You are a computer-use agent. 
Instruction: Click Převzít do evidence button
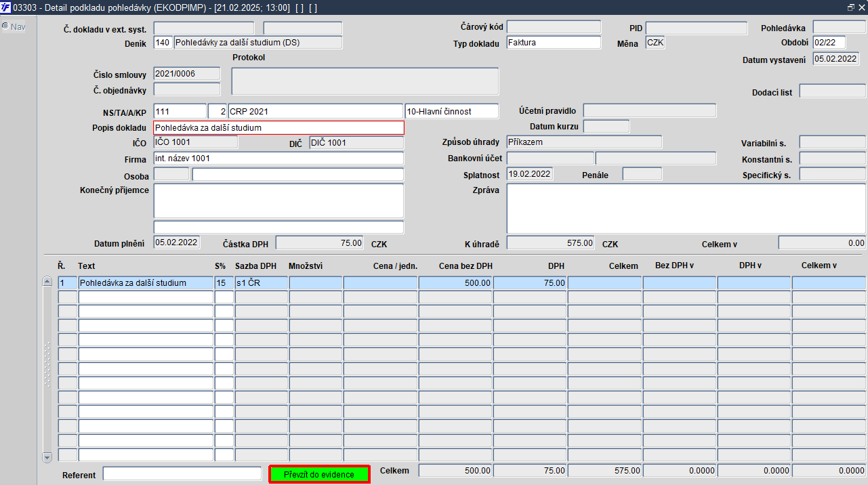point(319,474)
